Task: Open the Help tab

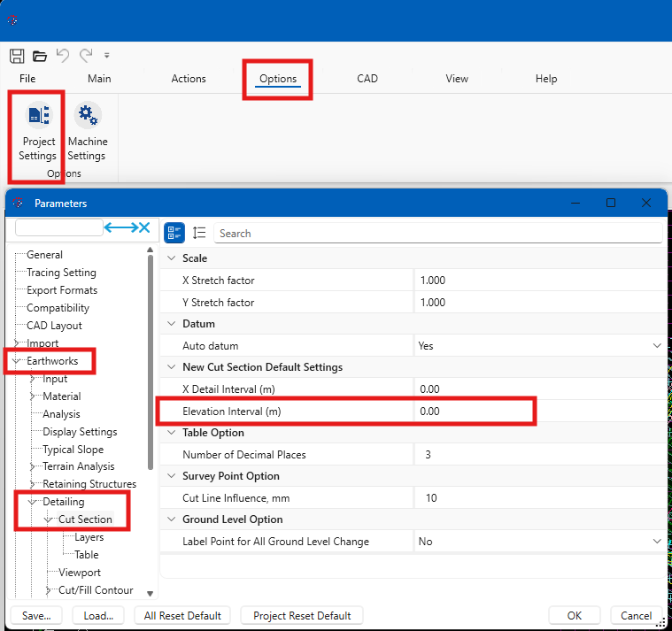Action: [546, 79]
